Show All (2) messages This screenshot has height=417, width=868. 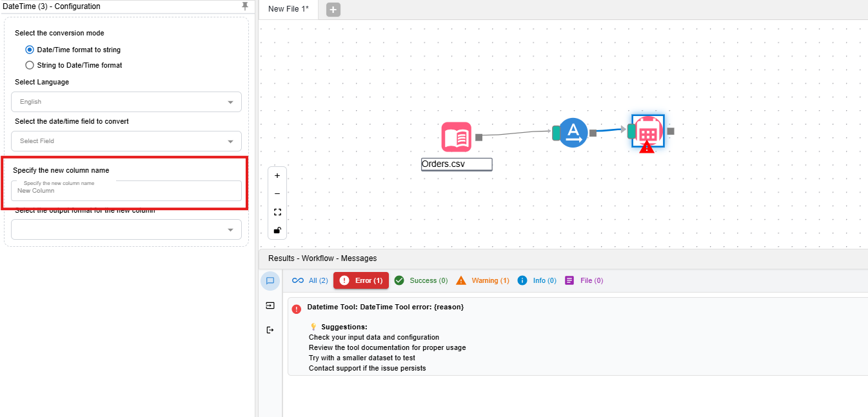click(310, 280)
